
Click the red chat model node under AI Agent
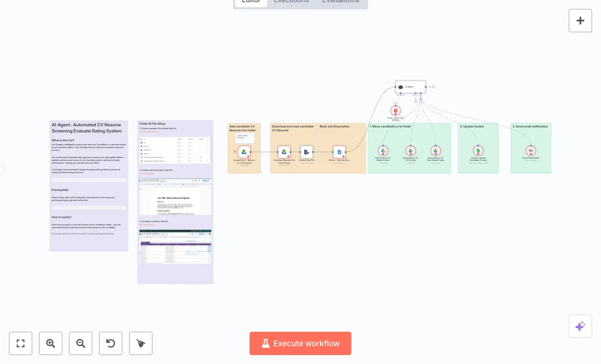tap(396, 111)
